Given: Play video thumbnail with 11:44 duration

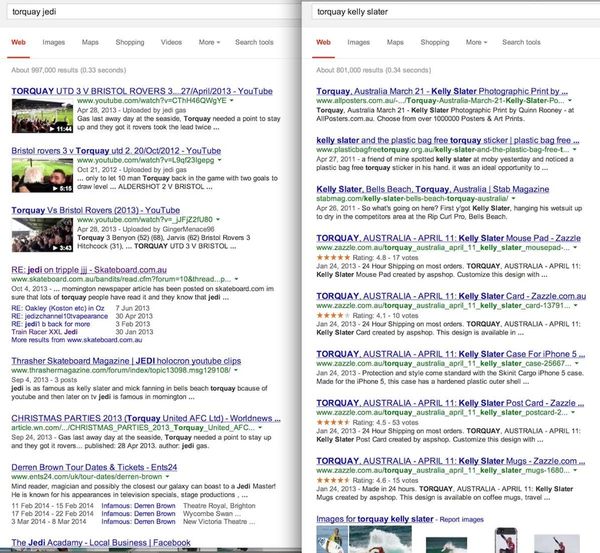Looking at the screenshot, I should [42, 116].
